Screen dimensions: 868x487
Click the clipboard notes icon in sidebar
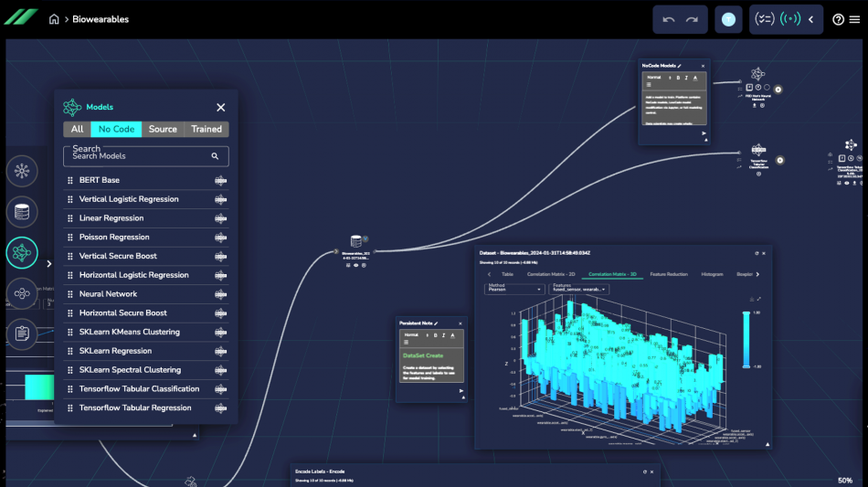pyautogui.click(x=22, y=334)
